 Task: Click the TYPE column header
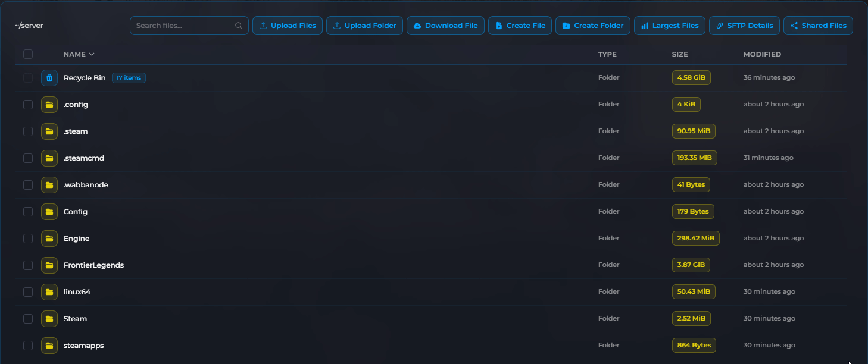607,54
